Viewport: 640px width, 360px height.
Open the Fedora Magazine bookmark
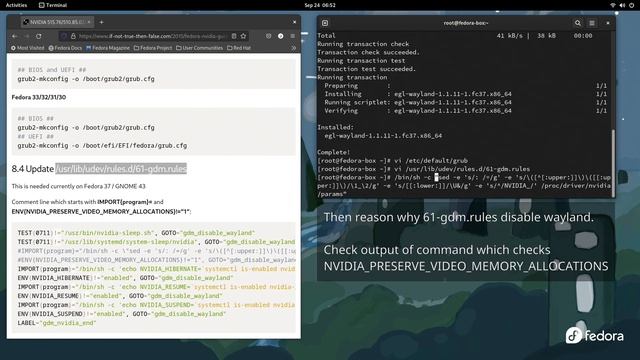(108, 48)
